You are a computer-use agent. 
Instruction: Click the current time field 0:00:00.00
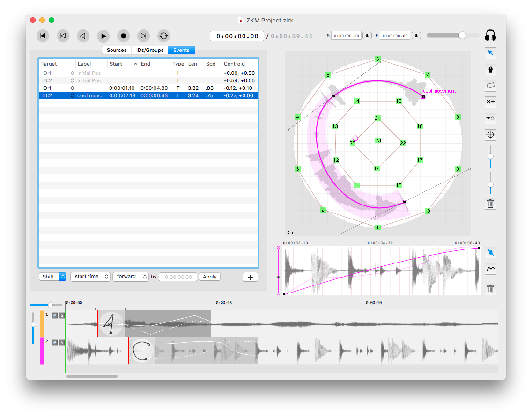(237, 36)
